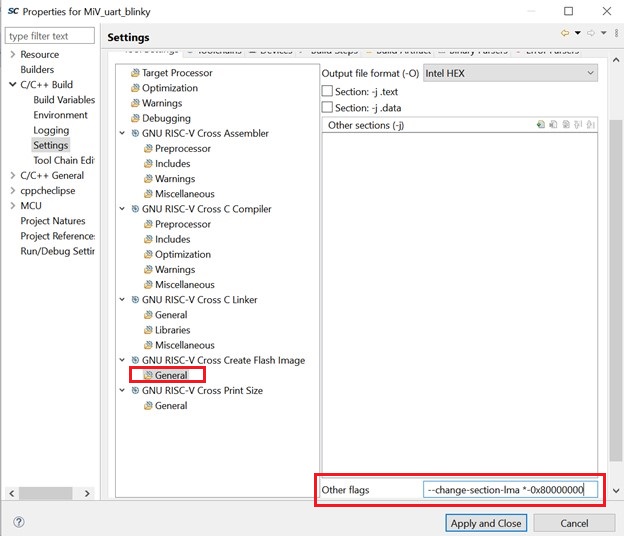The height and width of the screenshot is (536, 624).
Task: Click the type filter text search box
Action: [50, 36]
